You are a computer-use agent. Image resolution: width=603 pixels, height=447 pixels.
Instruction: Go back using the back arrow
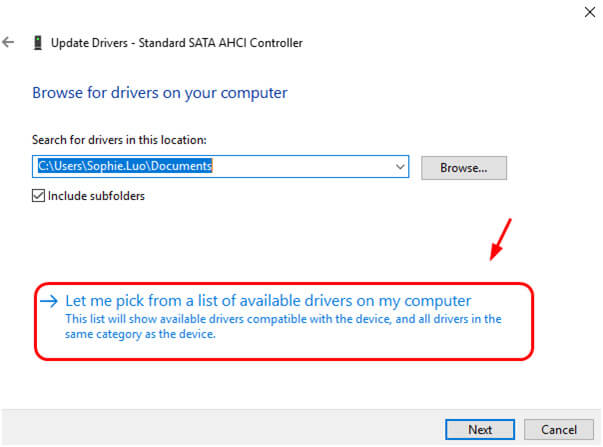[8, 42]
